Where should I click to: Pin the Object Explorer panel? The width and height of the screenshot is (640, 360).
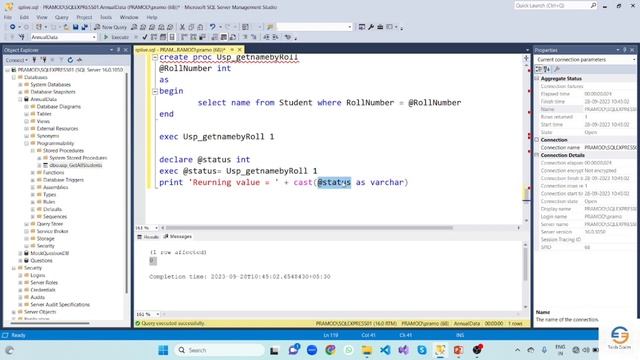pyautogui.click(x=119, y=50)
